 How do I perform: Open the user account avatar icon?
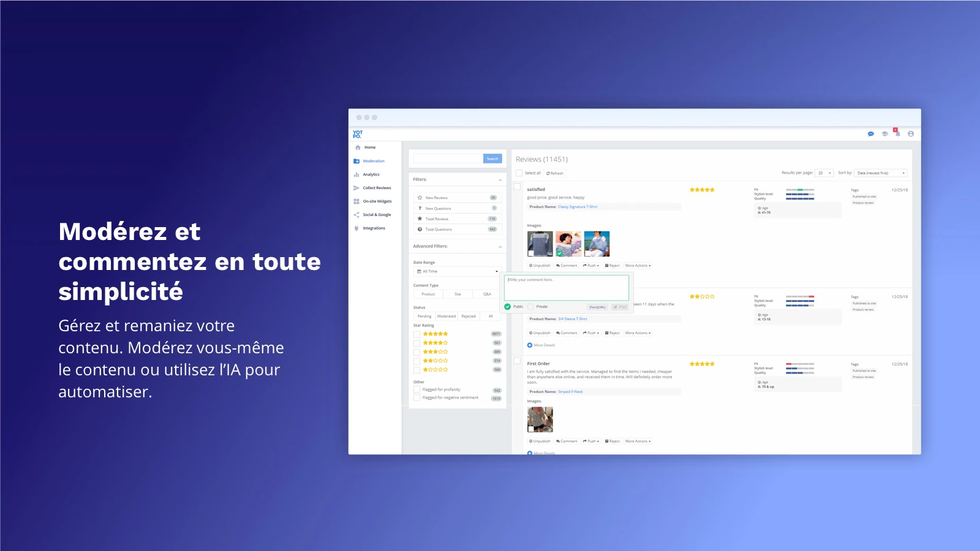[911, 134]
